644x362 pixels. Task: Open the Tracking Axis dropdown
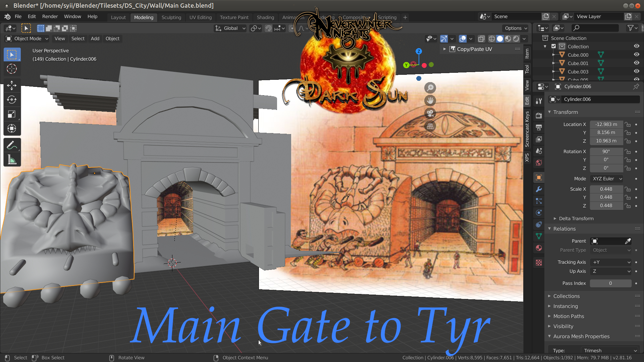611,262
